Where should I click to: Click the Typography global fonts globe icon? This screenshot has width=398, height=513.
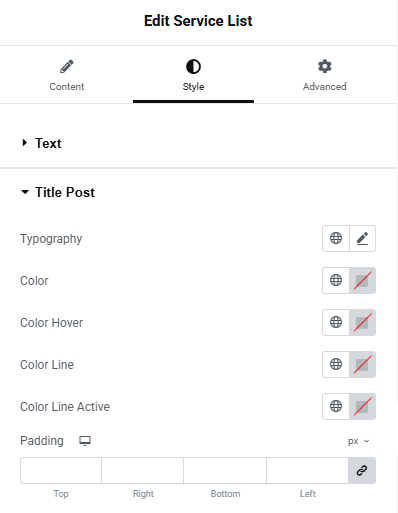click(336, 238)
